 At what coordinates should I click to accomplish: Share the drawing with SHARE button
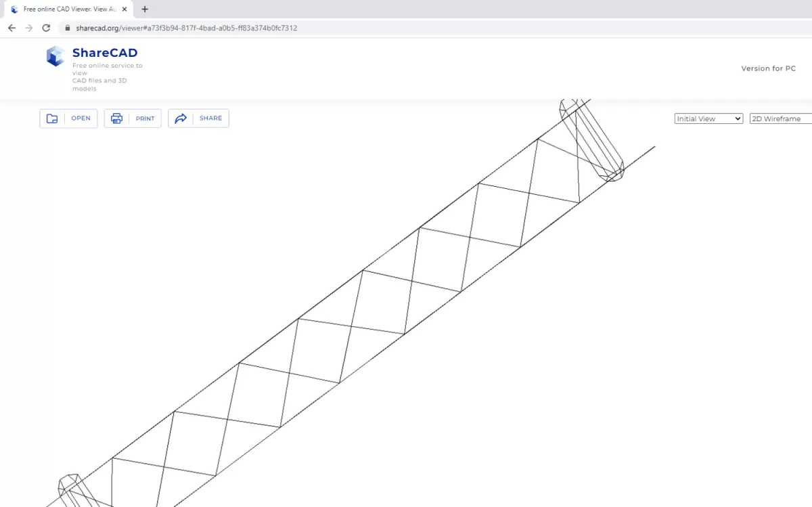198,118
